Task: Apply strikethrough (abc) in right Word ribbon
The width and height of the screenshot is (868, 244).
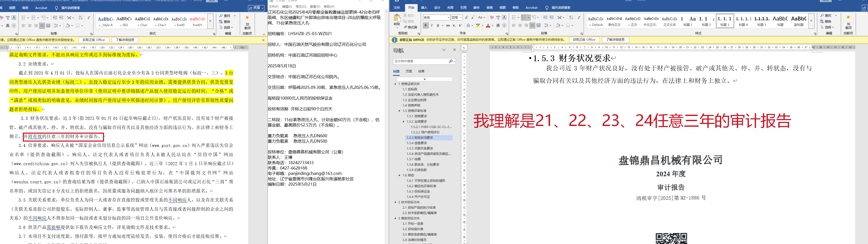Action: (x=448, y=26)
